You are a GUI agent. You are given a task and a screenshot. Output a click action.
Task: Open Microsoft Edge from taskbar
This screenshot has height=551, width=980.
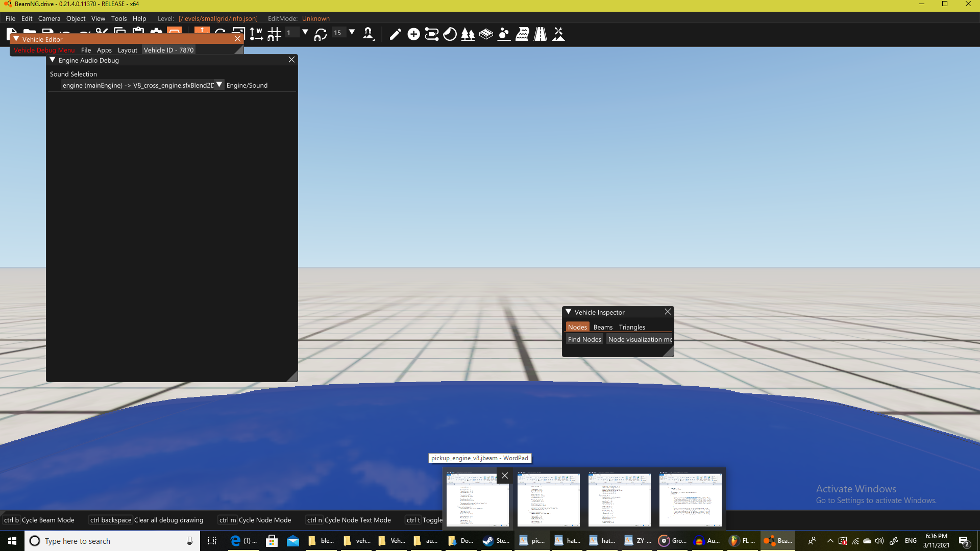243,541
